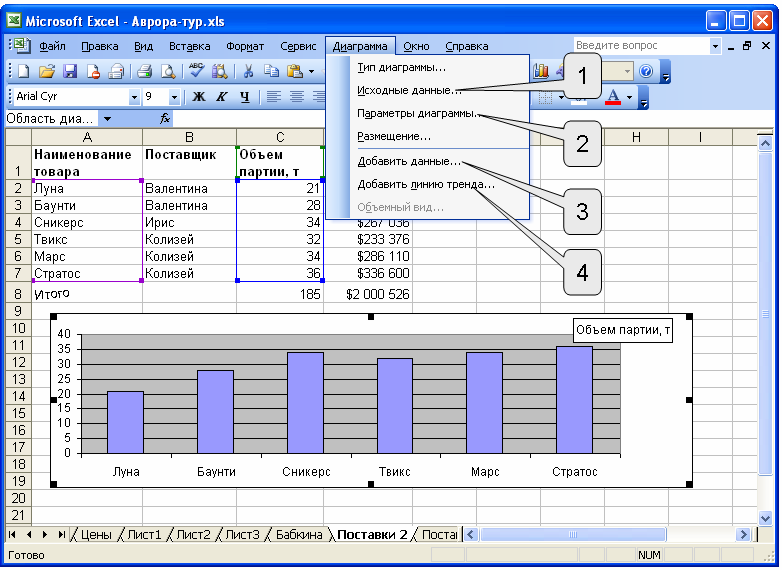Toggle Italic formatting button

click(221, 96)
